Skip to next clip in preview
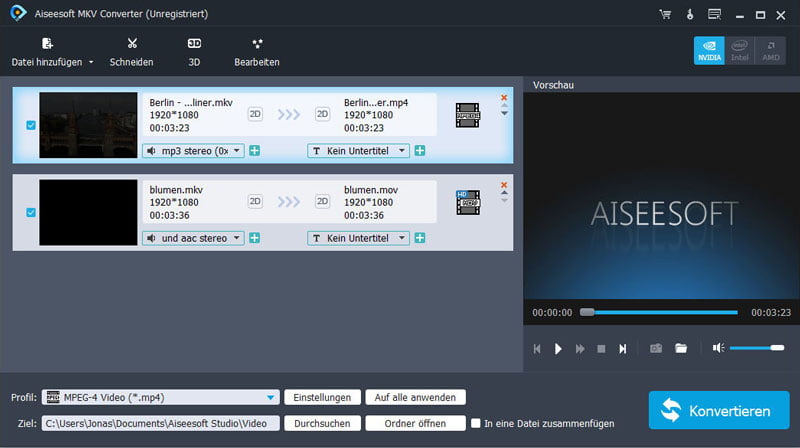Image resolution: width=800 pixels, height=448 pixels. pos(622,349)
